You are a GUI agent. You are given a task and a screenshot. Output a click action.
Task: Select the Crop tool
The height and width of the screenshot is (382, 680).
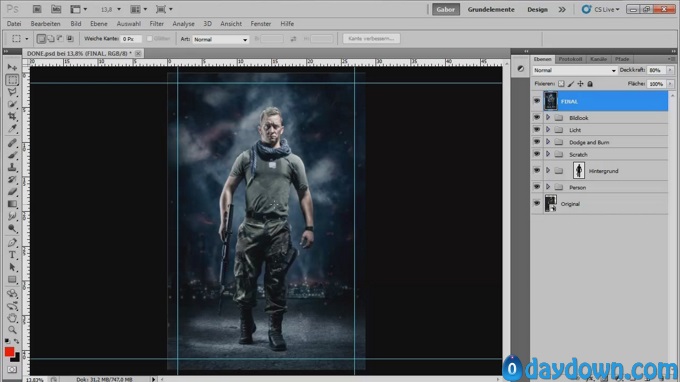point(12,116)
